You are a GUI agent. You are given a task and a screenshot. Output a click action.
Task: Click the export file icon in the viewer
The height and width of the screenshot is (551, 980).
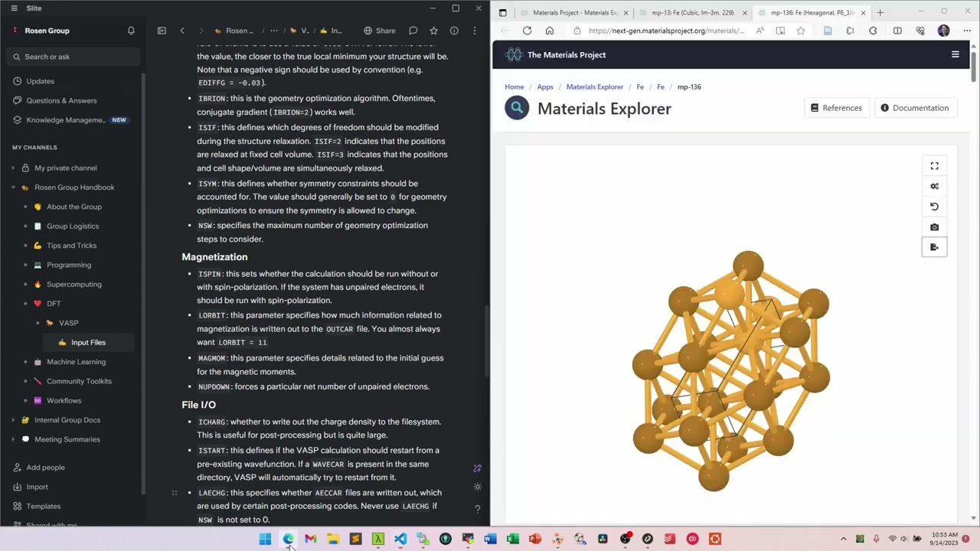point(934,247)
